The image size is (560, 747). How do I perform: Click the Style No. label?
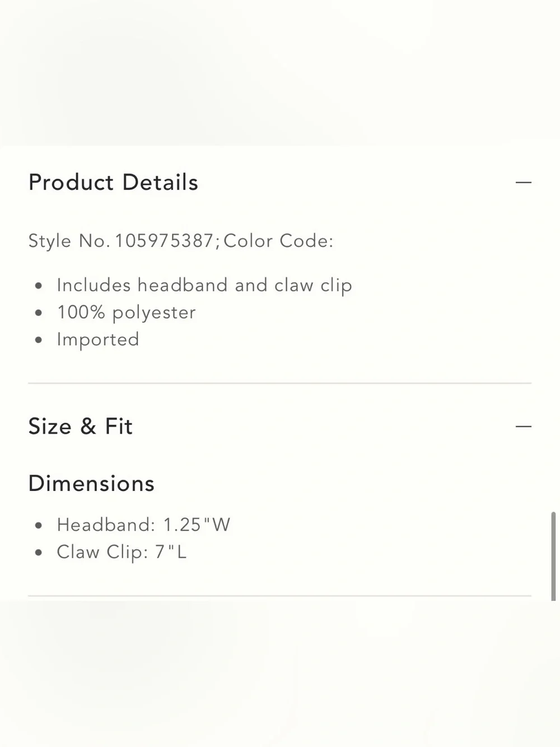[x=69, y=241]
